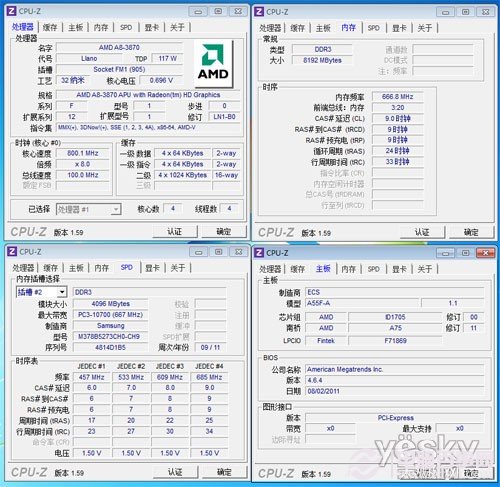Click the ECS manufacturer field
This screenshot has width=500, height=487.
pos(395,292)
